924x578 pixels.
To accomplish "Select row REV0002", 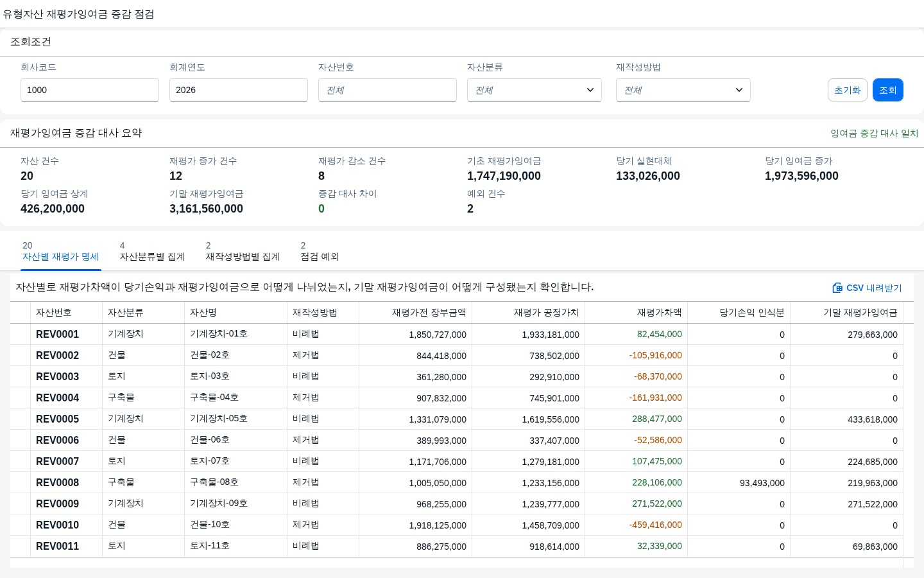I will click(x=457, y=355).
